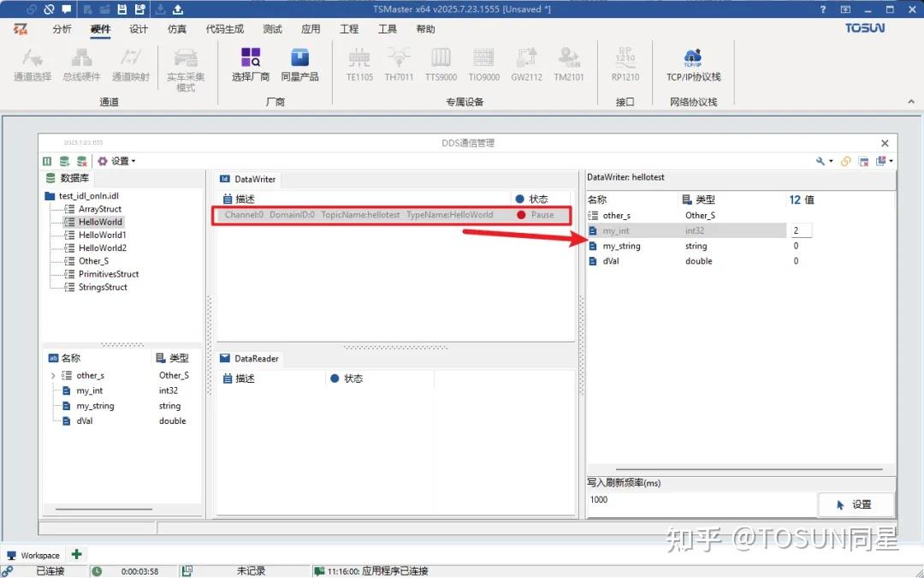Image resolution: width=924 pixels, height=578 pixels.
Task: Switch to the 仿真 ribbon tab
Action: click(176, 28)
